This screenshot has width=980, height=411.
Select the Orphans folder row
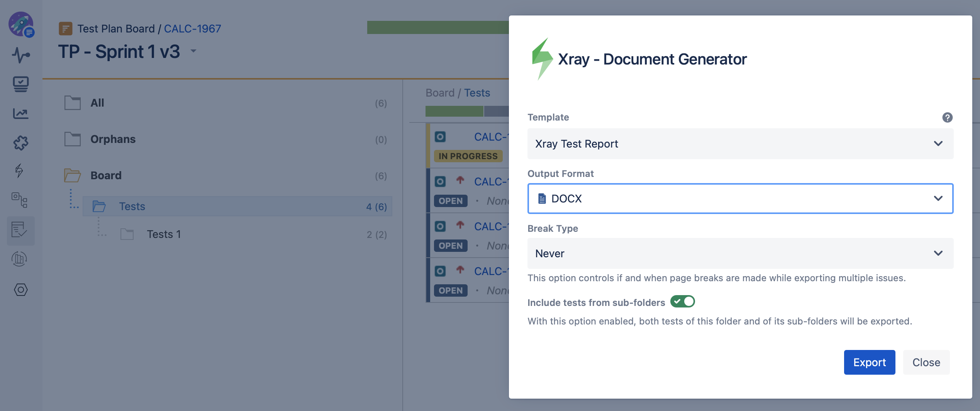226,139
